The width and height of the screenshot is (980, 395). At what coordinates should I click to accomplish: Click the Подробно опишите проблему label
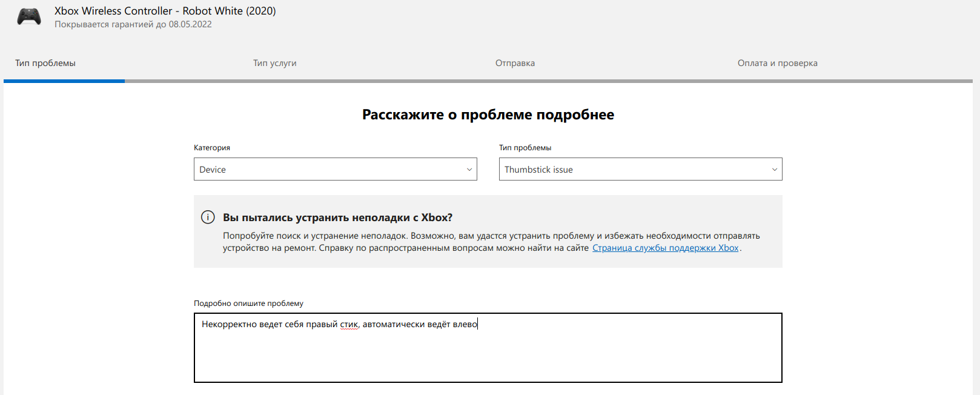click(248, 304)
